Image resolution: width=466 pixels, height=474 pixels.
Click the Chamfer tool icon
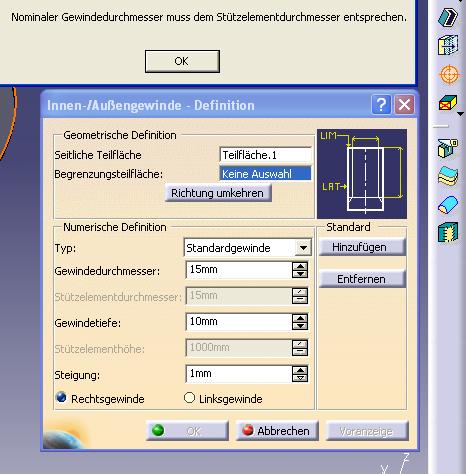[x=448, y=17]
